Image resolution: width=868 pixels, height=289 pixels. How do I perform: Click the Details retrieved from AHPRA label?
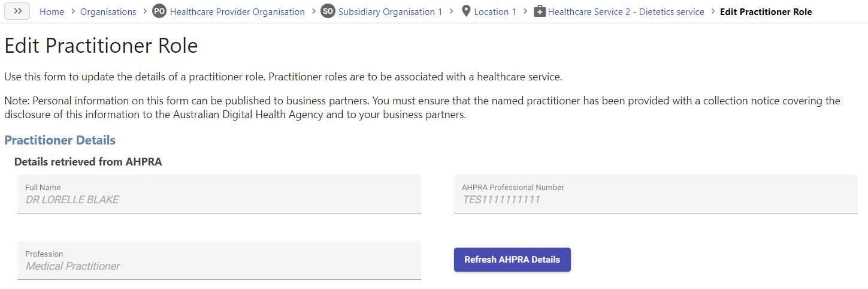click(88, 162)
